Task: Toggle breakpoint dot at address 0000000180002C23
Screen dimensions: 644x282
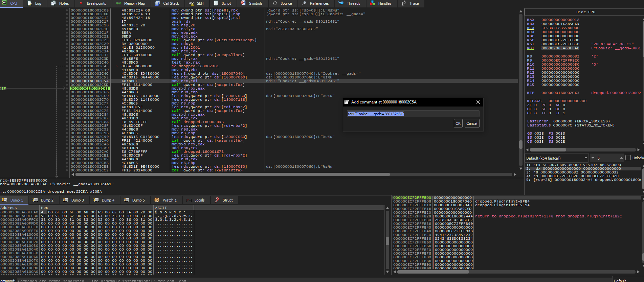Action: [x=67, y=40]
